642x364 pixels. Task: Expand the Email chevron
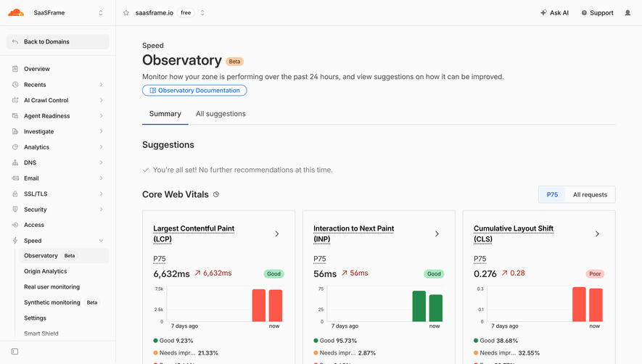(101, 178)
